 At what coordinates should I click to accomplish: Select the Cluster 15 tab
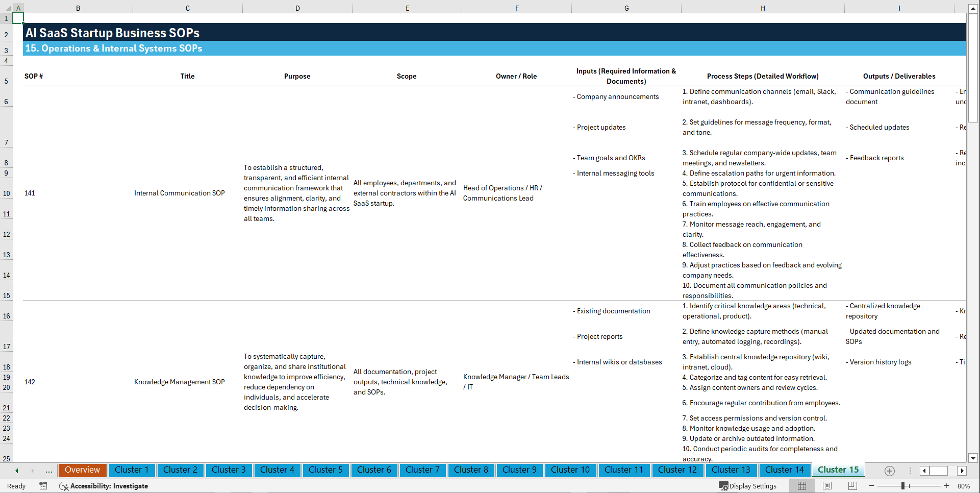pyautogui.click(x=838, y=470)
